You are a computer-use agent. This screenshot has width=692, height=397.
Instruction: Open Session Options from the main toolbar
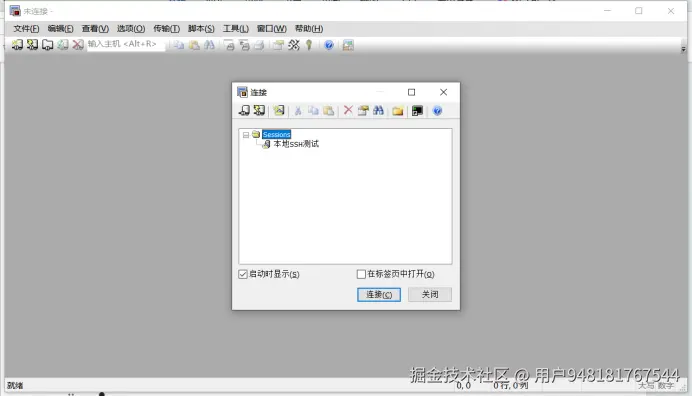coord(278,45)
